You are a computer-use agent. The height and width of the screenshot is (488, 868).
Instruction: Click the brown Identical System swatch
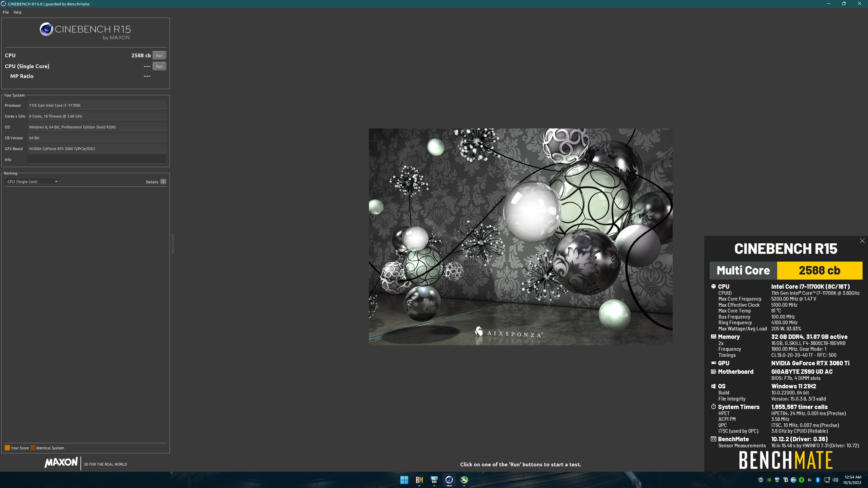tap(33, 448)
